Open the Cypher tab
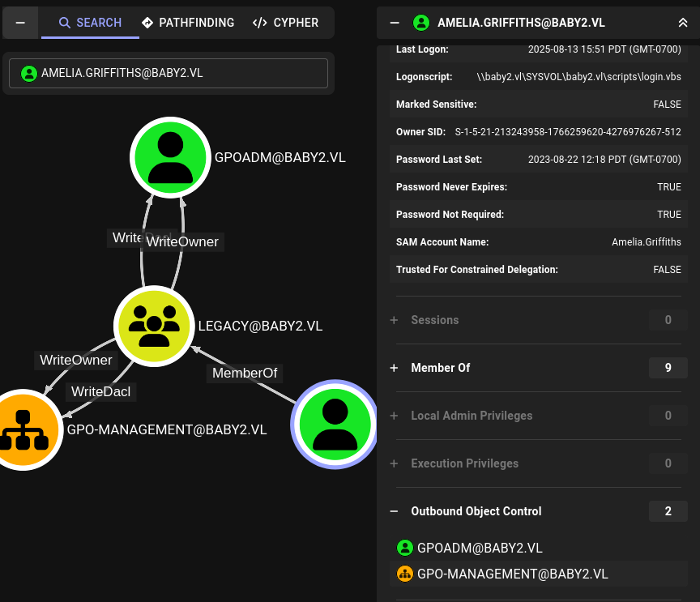The width and height of the screenshot is (700, 602). tap(285, 23)
